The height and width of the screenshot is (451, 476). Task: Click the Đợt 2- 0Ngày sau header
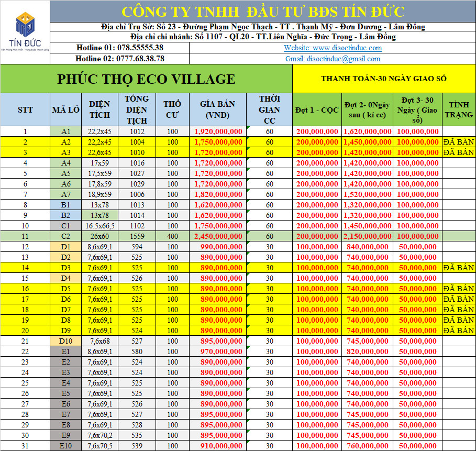pyautogui.click(x=367, y=109)
